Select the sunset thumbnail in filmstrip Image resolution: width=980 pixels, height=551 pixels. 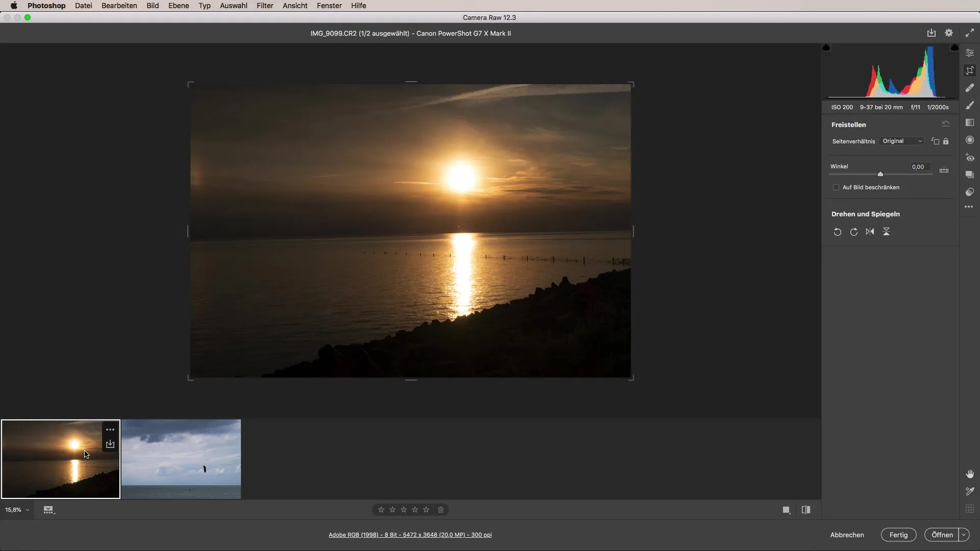[x=61, y=459]
